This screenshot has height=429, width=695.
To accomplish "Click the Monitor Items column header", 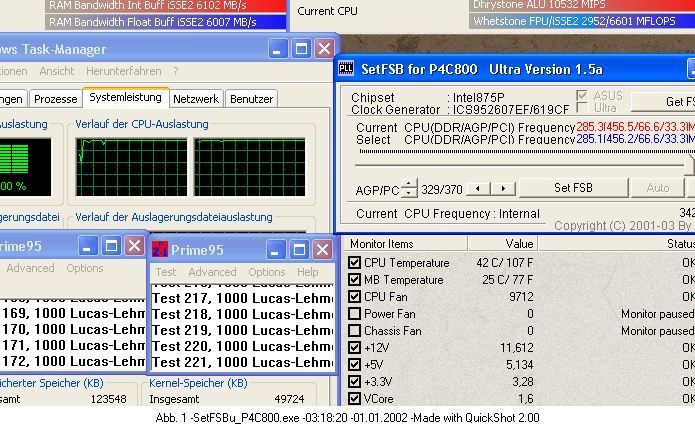I will pyautogui.click(x=405, y=244).
